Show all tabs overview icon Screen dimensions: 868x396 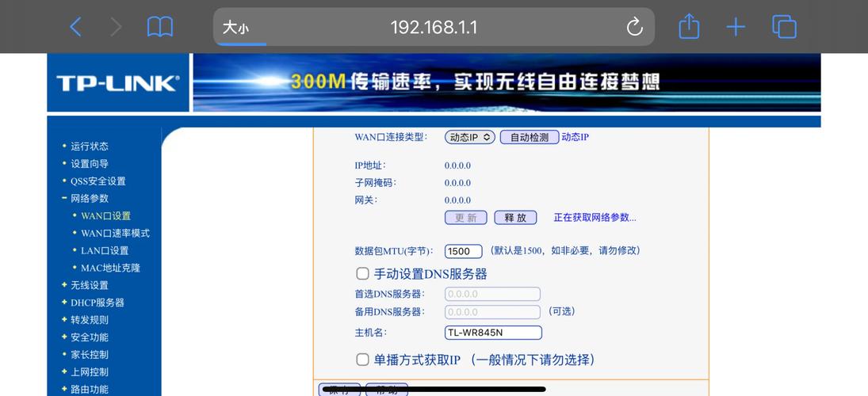tap(784, 27)
